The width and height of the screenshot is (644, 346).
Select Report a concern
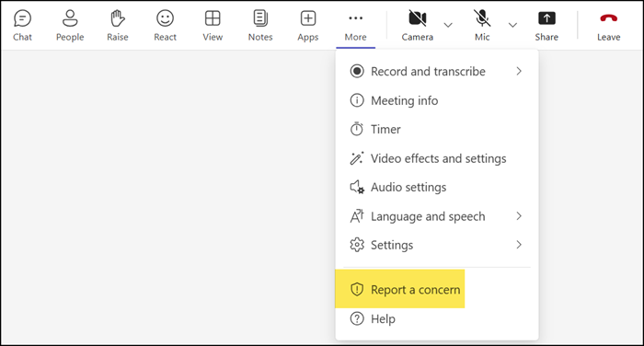point(437,290)
